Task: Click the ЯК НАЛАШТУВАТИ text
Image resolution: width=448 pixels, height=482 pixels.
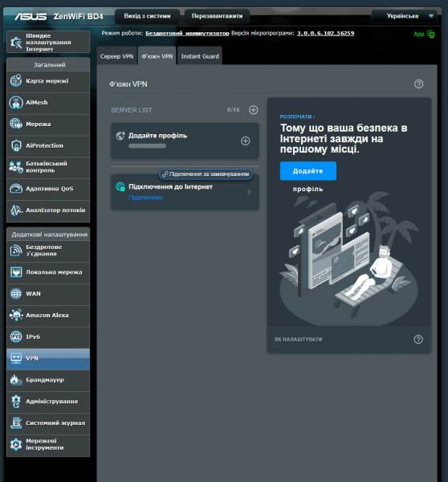Action: click(298, 339)
